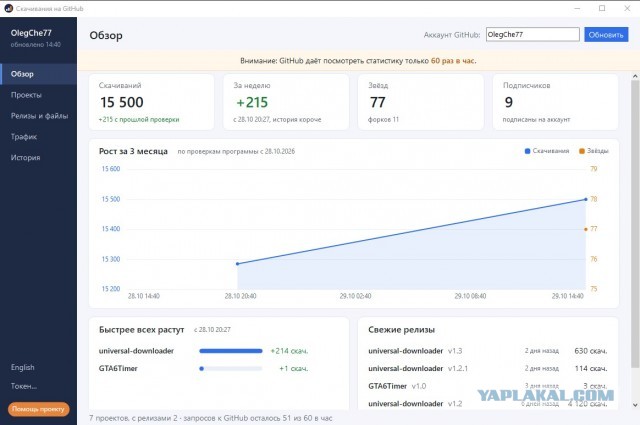Click the latest downloads point on chart

[x=586, y=199]
